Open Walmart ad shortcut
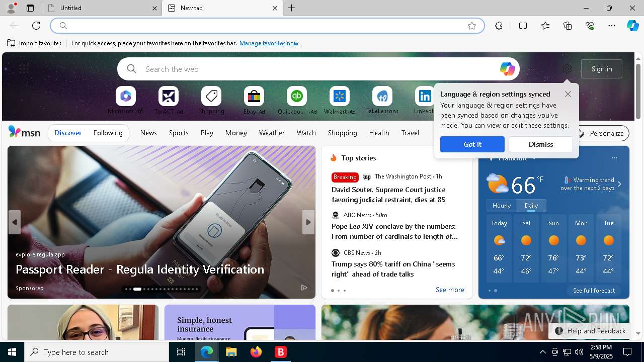The height and width of the screenshot is (362, 644). 340,101
